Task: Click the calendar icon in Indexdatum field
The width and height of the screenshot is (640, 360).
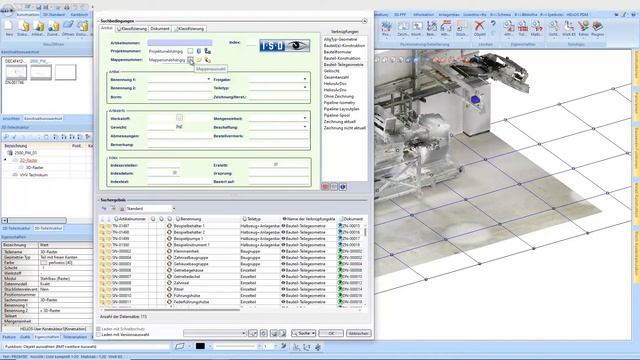Action: pyautogui.click(x=175, y=173)
